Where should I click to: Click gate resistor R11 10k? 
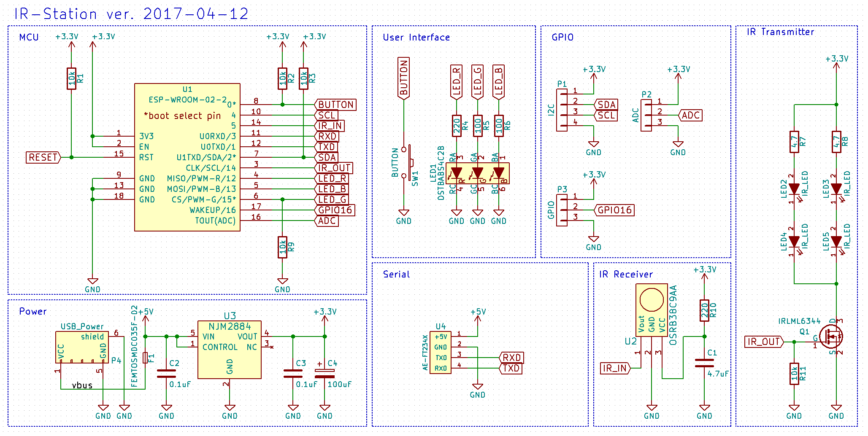point(794,374)
